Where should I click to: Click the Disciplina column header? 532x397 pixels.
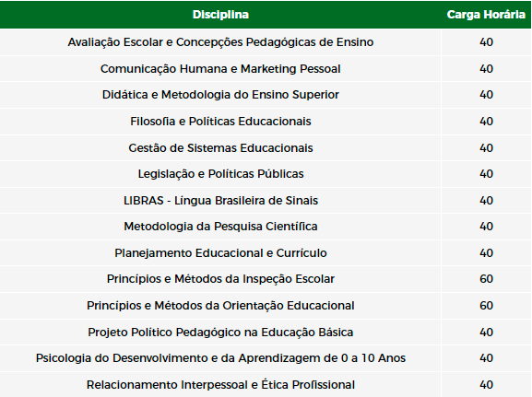pos(220,15)
